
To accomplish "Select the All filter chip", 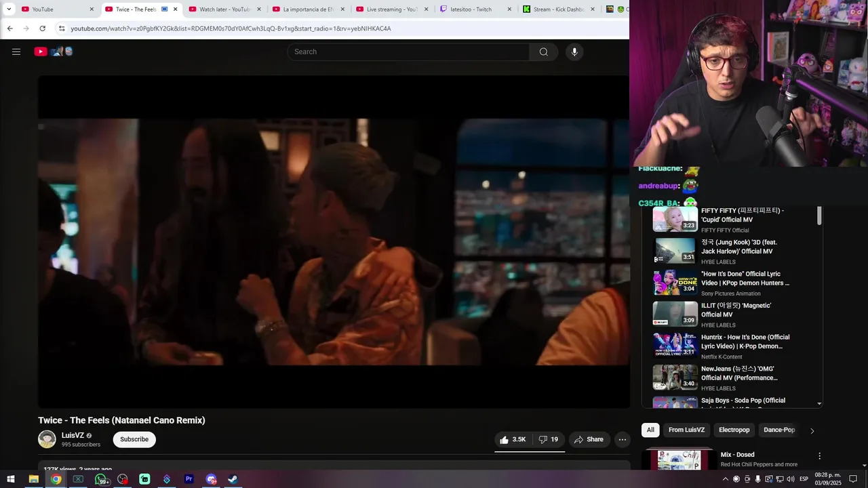I will pos(650,430).
